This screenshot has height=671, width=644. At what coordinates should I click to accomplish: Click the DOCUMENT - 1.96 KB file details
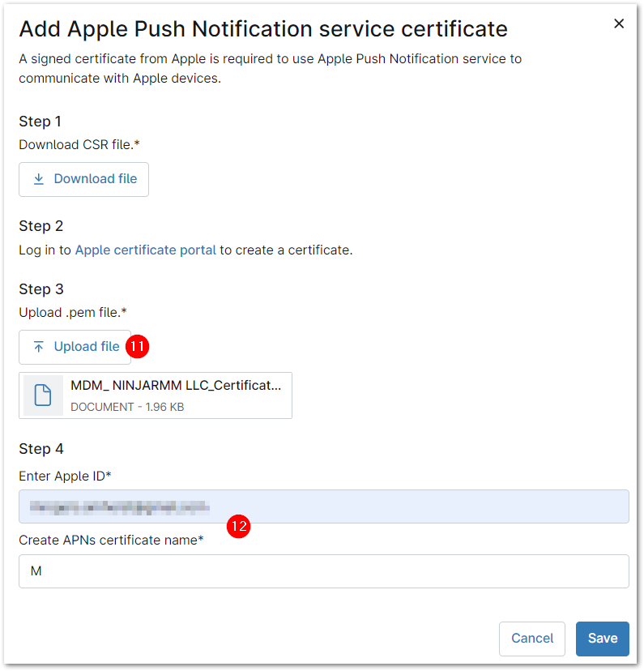127,407
